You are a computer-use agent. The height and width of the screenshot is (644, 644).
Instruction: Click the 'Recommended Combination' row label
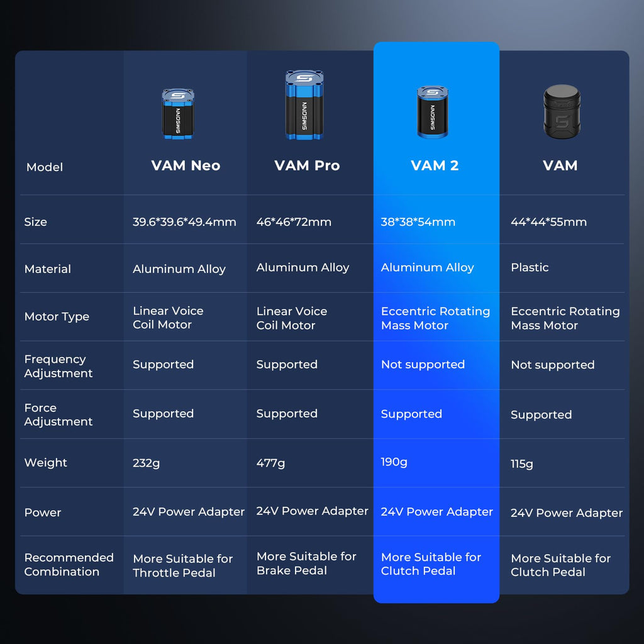pyautogui.click(x=69, y=564)
